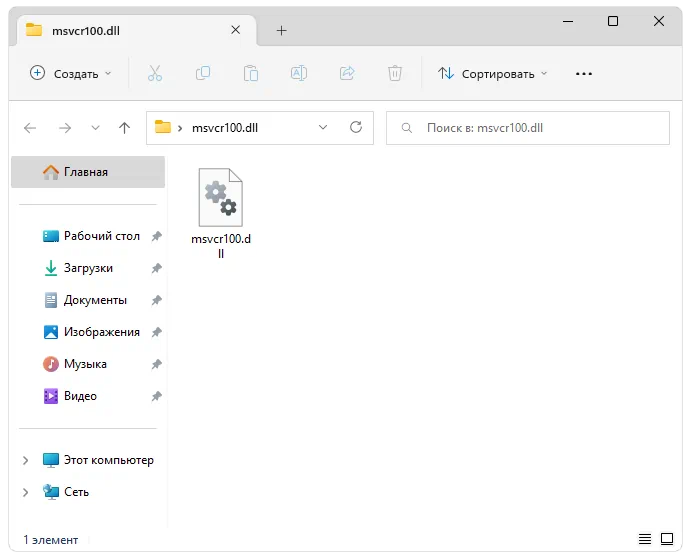Switch to details list view icon
This screenshot has height=558, width=688.
(x=645, y=539)
